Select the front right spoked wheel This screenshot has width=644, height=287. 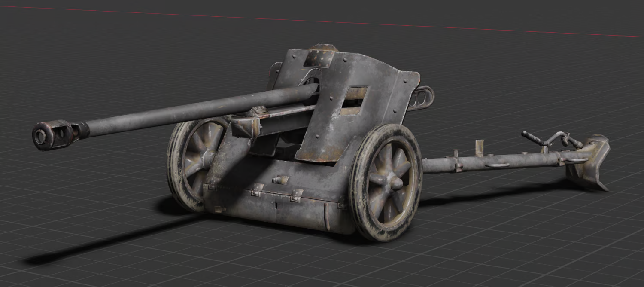point(386,183)
